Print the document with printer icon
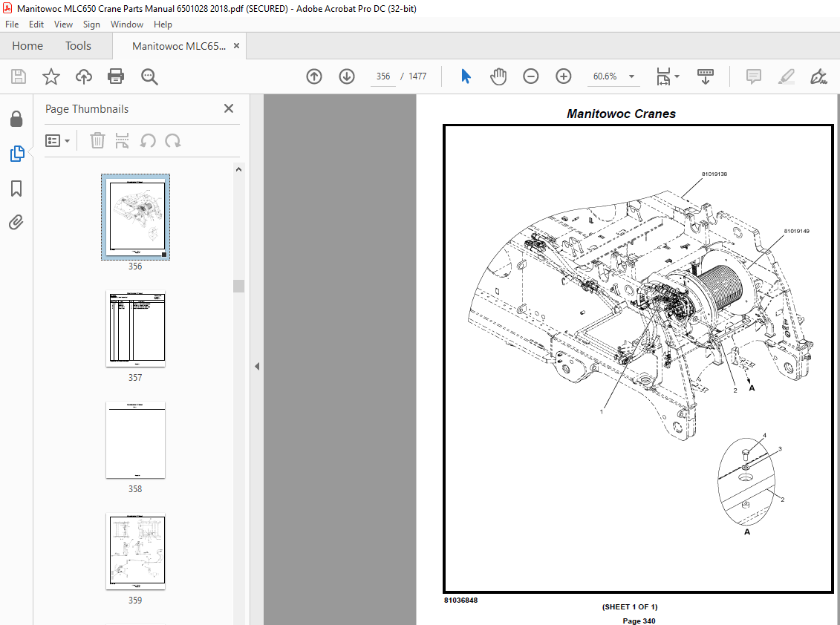The width and height of the screenshot is (840, 625). pos(116,76)
